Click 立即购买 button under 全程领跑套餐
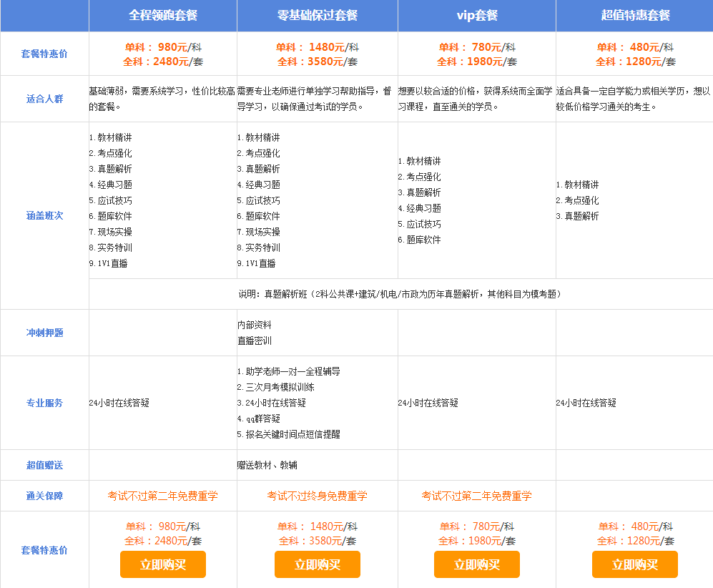The image size is (713, 588). 163,564
